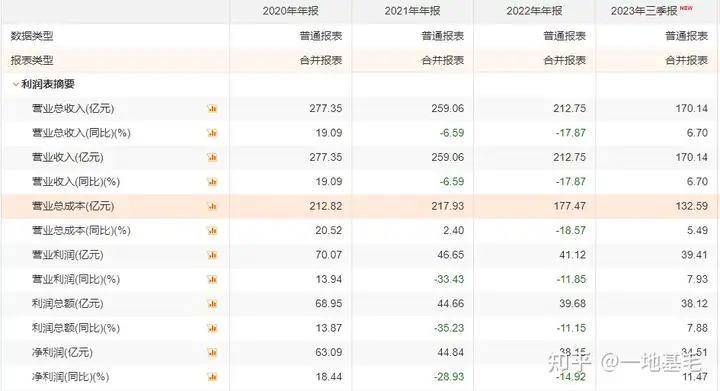This screenshot has width=720, height=391.
Task: Select the 2021年年报 column header
Action: (x=412, y=11)
